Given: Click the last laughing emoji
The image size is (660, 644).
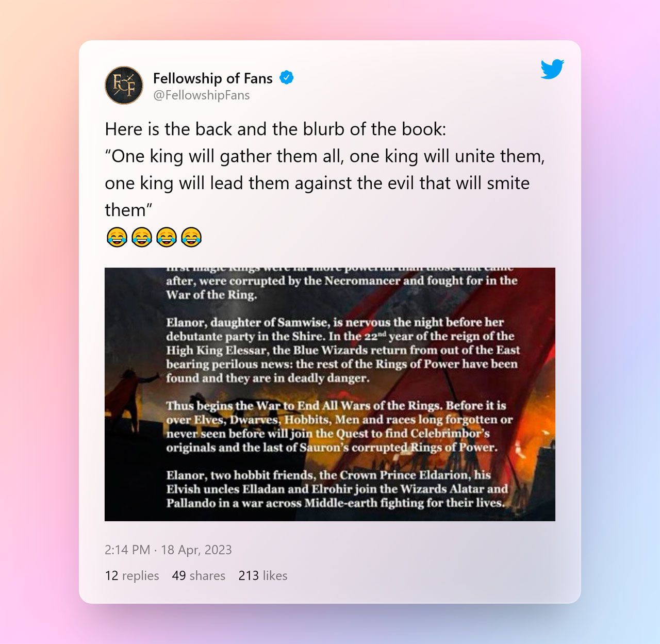Looking at the screenshot, I should point(191,237).
